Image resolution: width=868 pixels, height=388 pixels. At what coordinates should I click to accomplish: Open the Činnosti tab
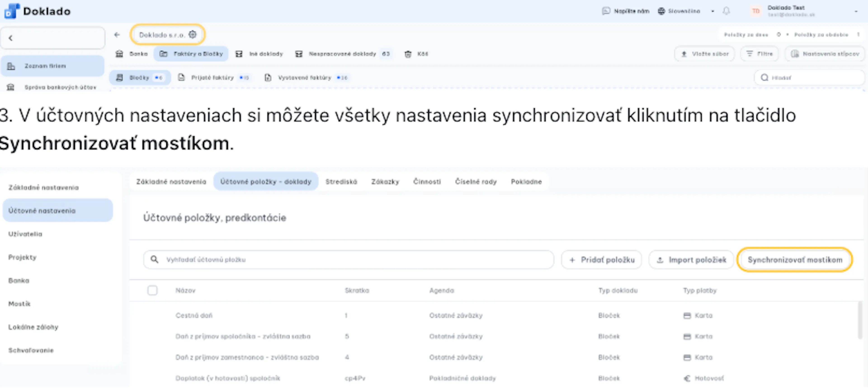[427, 181]
